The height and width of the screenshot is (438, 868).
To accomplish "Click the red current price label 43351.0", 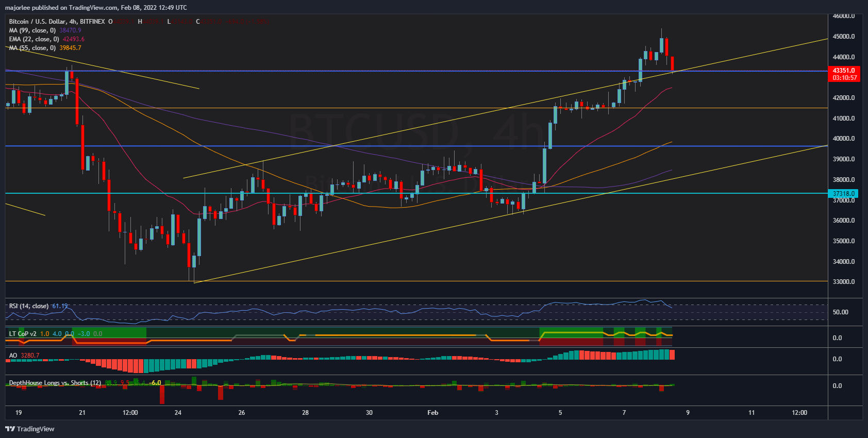I will 844,71.
